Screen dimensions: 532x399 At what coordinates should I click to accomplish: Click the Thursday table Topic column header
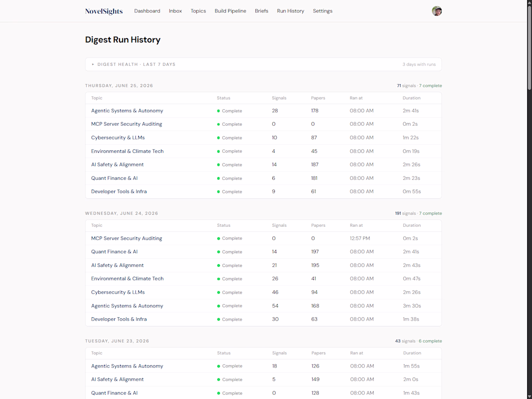[97, 98]
